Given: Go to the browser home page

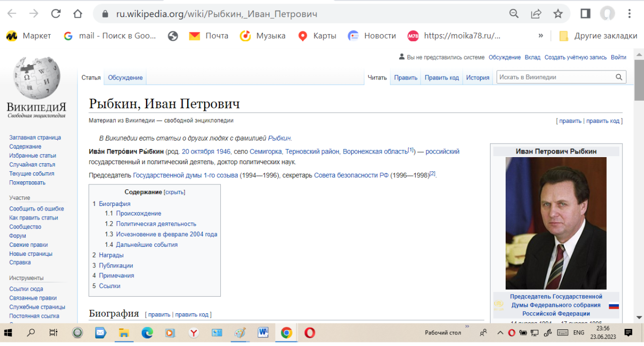Looking at the screenshot, I should tap(77, 14).
